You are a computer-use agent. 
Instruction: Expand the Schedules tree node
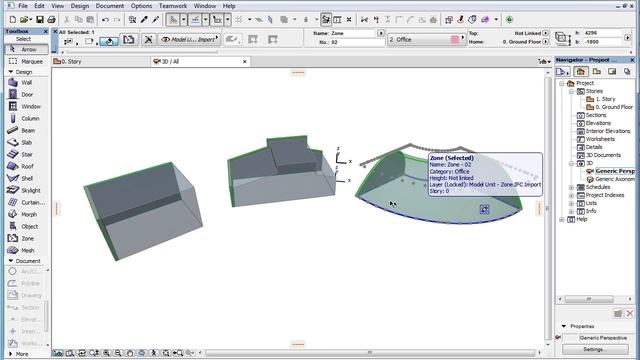[571, 187]
